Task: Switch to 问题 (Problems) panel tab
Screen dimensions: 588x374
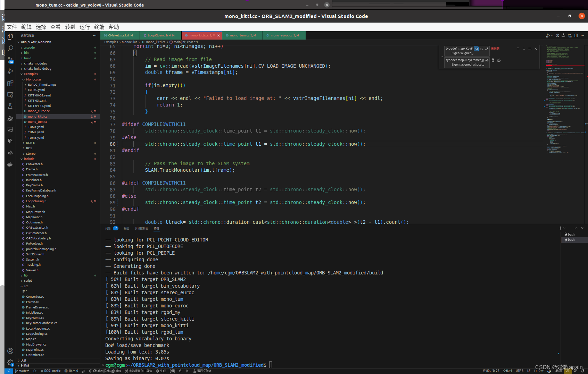Action: (111, 228)
